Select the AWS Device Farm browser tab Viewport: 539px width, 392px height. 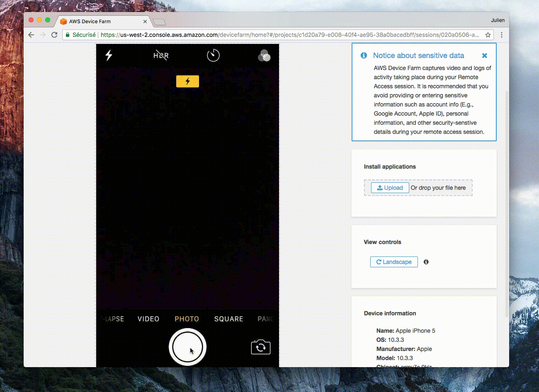point(104,21)
